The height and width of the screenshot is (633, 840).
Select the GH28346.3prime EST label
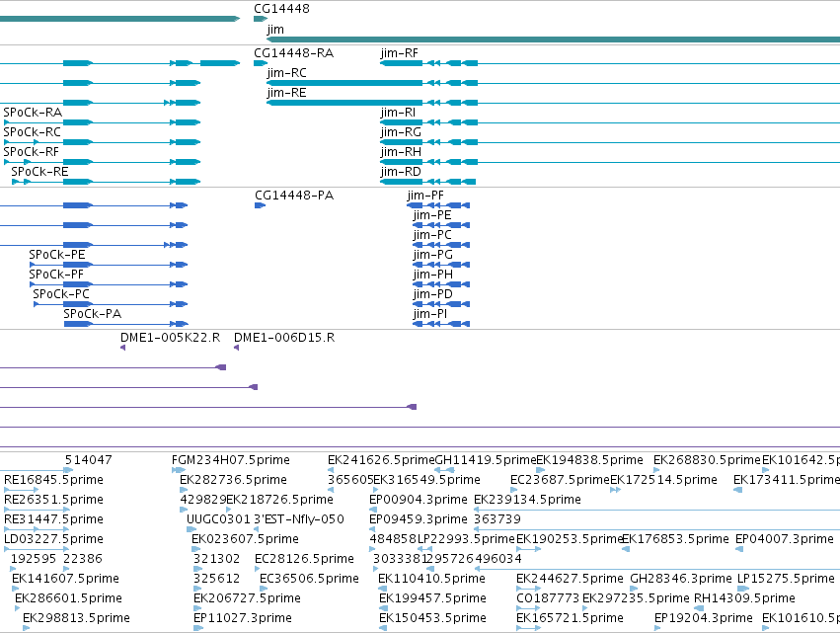pos(681,580)
